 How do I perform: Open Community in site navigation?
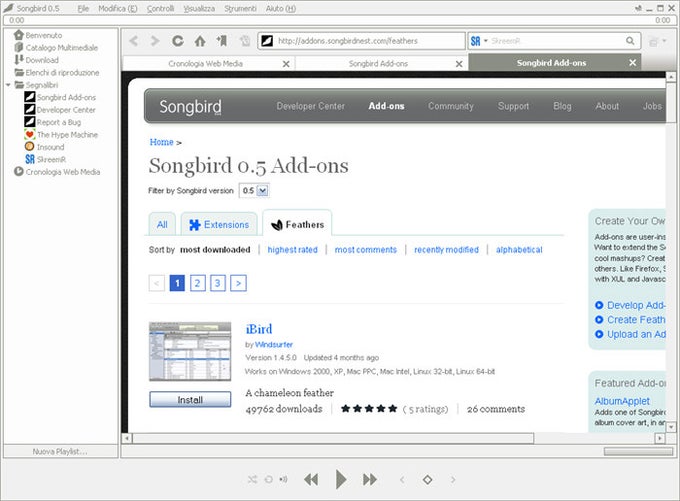[451, 106]
